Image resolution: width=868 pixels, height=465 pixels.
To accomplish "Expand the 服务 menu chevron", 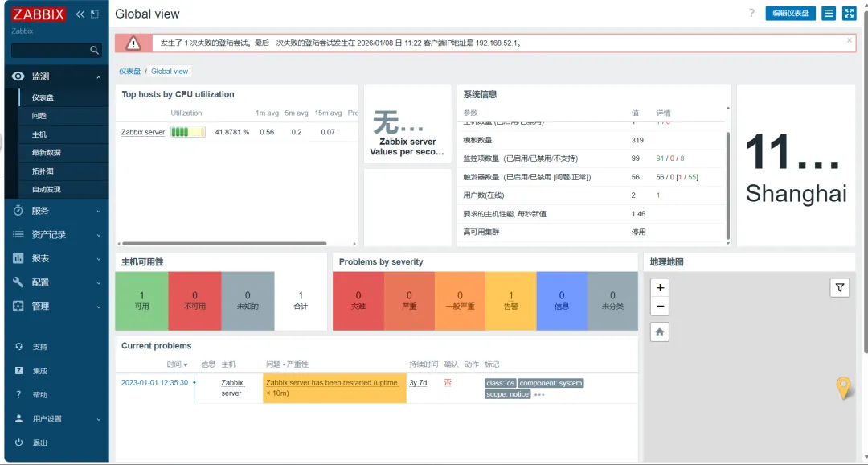I will point(99,211).
